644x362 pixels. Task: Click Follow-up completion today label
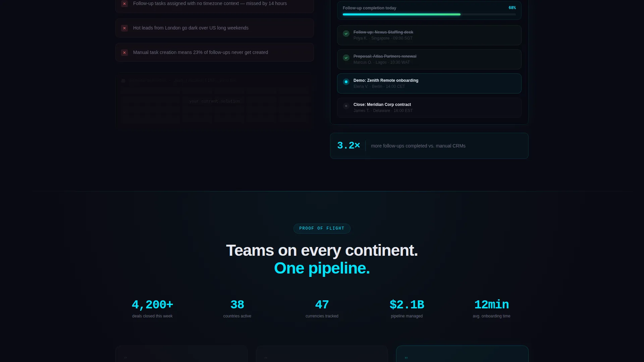(369, 8)
